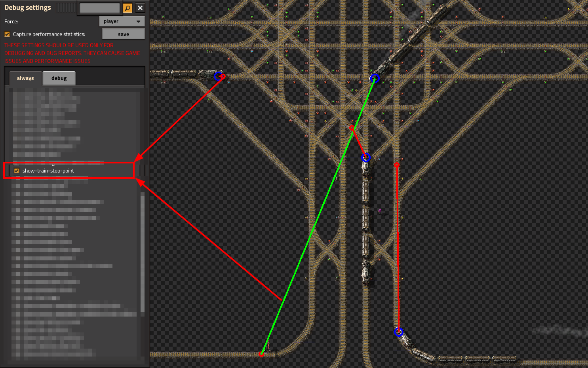The image size is (588, 368).
Task: Click the red "THESE SETTINGS SHOULD BE USED ONLY" warning
Action: tap(72, 53)
